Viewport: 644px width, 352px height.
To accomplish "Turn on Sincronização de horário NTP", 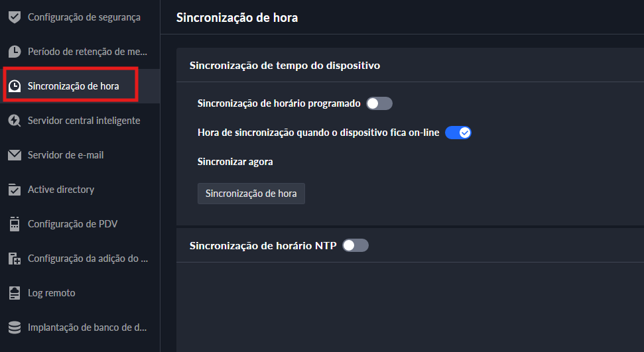I will (x=355, y=245).
